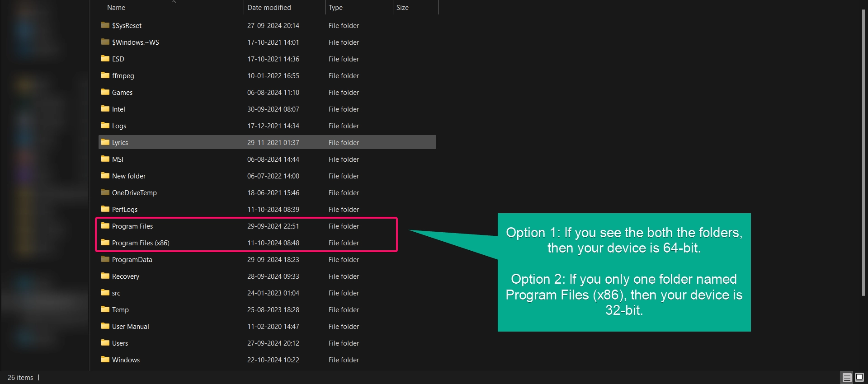Click the vertical scrollbar on the right edge
Screen dimensions: 868x384
[x=863, y=153]
